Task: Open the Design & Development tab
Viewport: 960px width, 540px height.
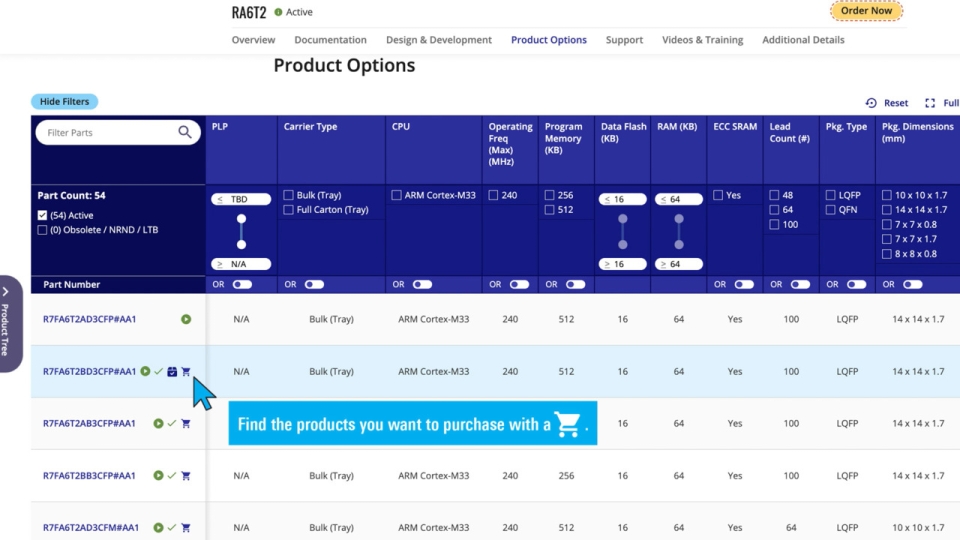Action: [439, 40]
